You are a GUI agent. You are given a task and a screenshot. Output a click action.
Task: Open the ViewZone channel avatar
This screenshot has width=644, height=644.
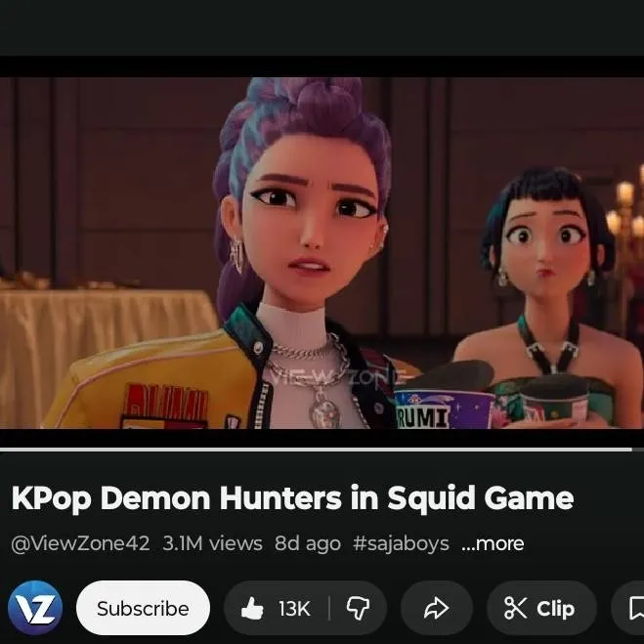click(35, 608)
